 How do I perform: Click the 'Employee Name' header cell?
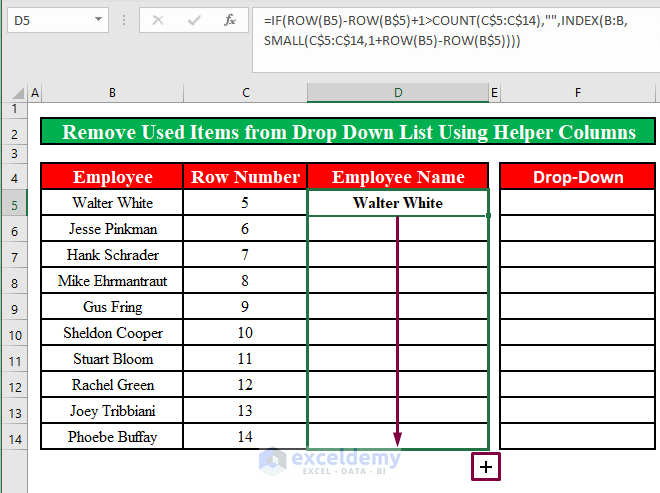pos(398,177)
